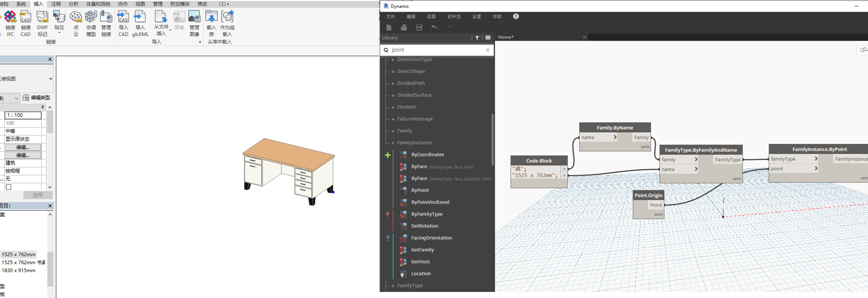Select the Home* workspace tab
The image size is (868, 298).
(506, 37)
